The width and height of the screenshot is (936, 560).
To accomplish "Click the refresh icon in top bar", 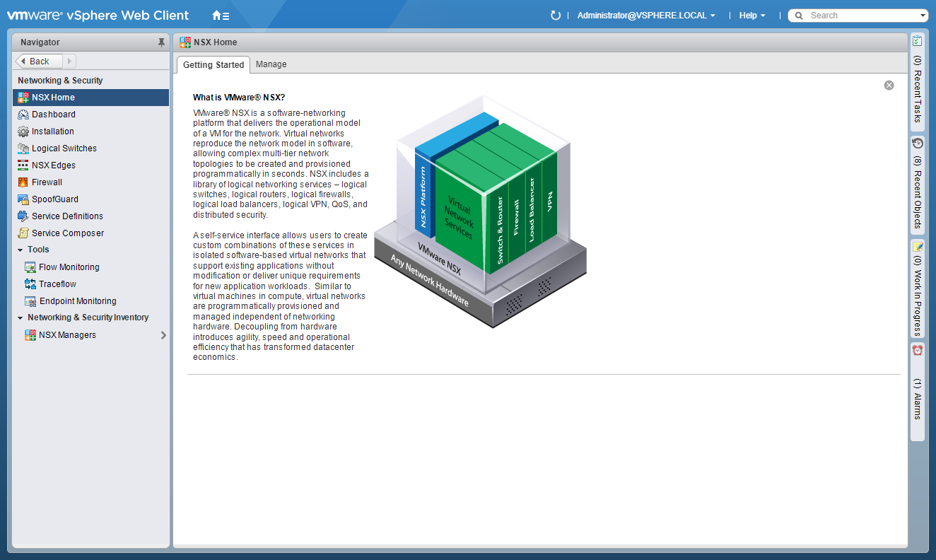I will pyautogui.click(x=555, y=16).
